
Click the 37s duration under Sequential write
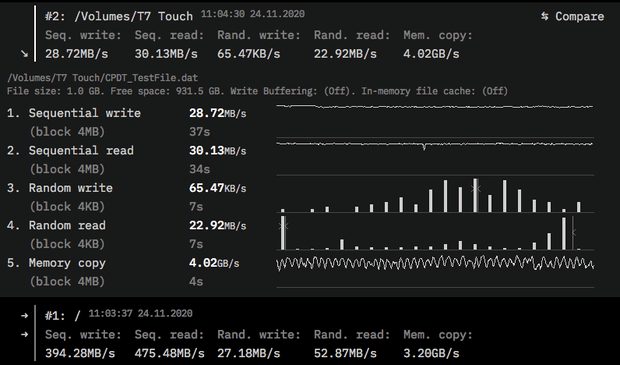click(200, 132)
